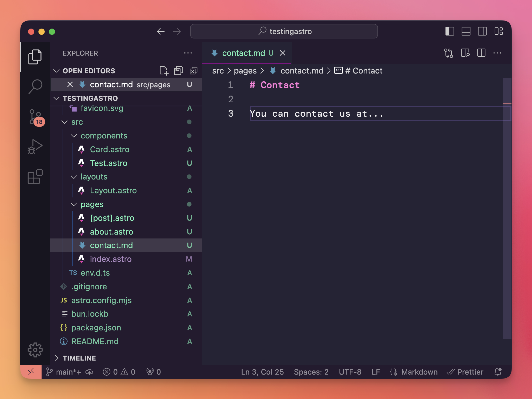Image resolution: width=532 pixels, height=399 pixels.
Task: Click the notifications bell in the status bar
Action: 498,372
